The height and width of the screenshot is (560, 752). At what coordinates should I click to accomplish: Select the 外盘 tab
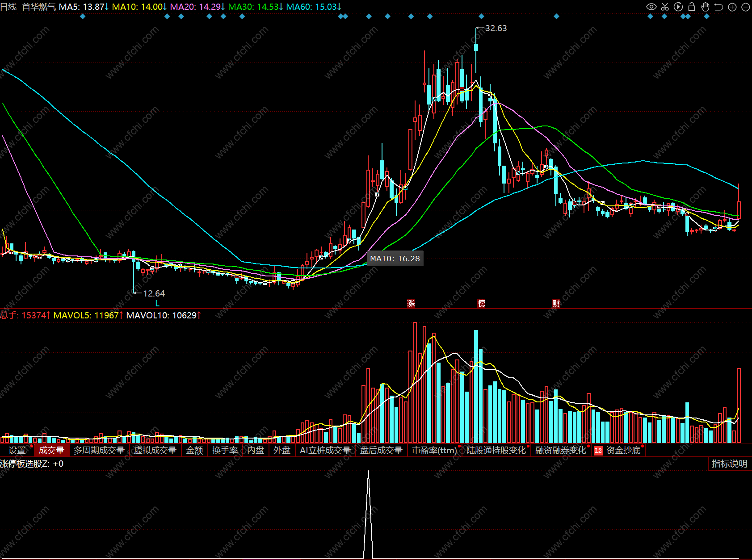282,450
